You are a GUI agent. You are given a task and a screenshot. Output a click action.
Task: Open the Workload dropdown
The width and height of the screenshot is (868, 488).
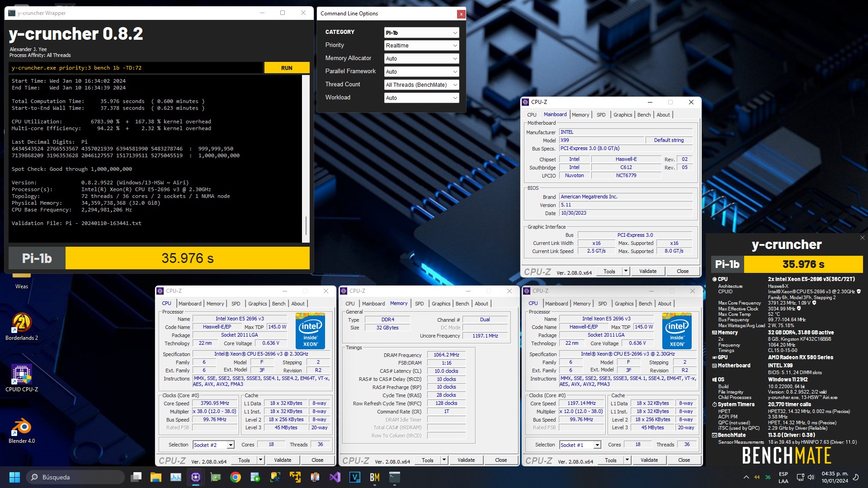click(421, 98)
